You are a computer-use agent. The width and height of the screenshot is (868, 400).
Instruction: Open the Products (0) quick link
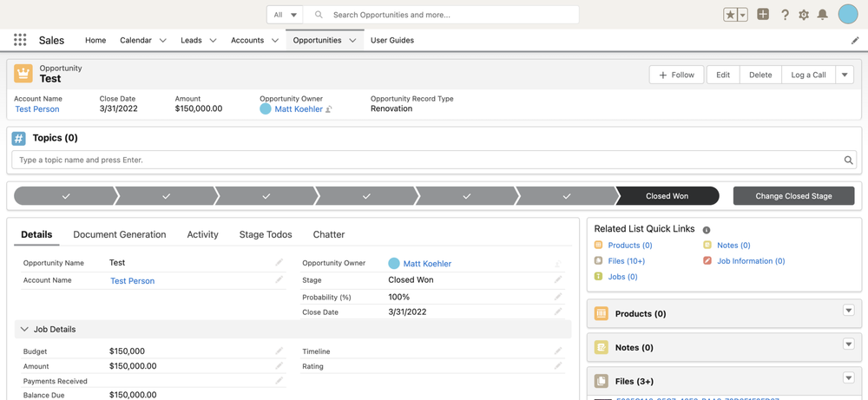tap(630, 245)
